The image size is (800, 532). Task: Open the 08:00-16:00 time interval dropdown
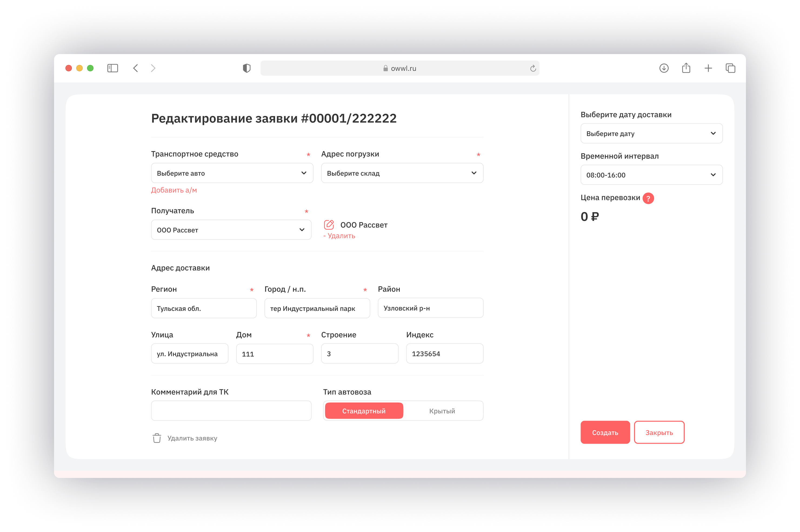click(x=651, y=175)
